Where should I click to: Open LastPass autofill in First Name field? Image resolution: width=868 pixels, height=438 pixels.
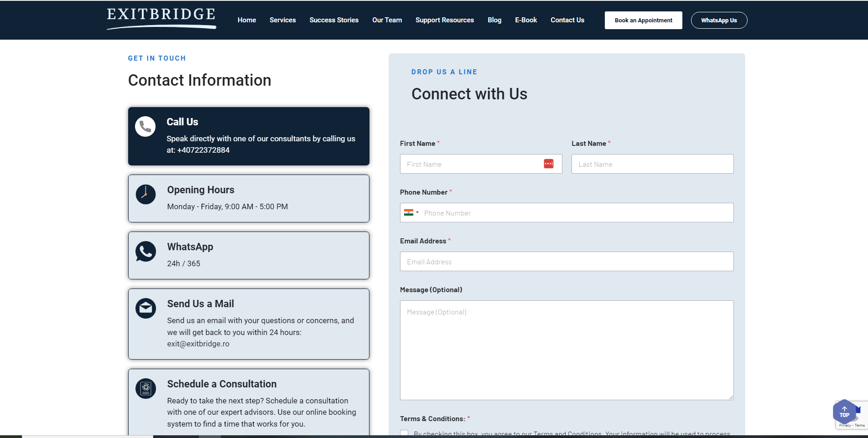pyautogui.click(x=549, y=164)
